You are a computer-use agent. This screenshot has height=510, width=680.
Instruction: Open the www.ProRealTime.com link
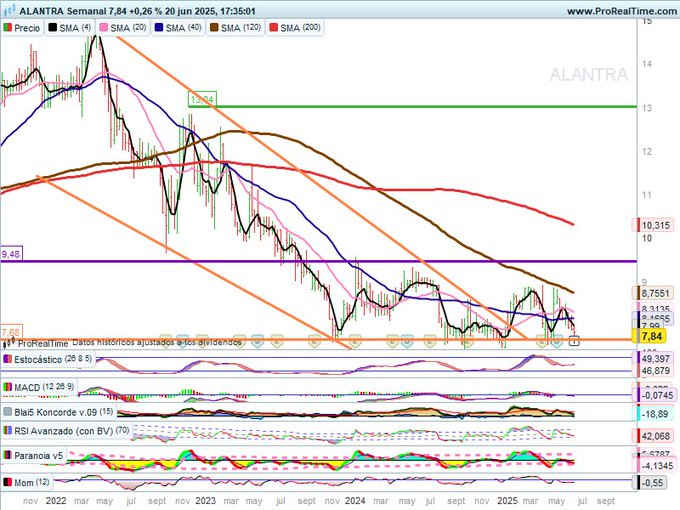point(623,11)
